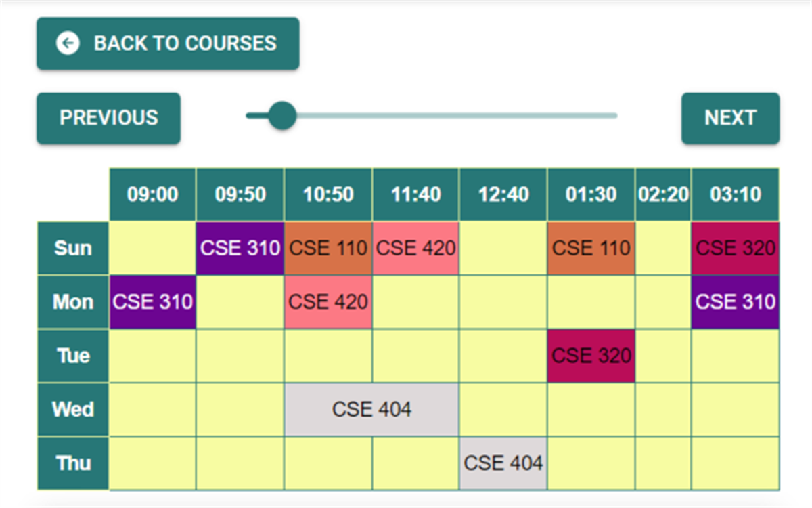This screenshot has height=508, width=812.
Task: Click the BACK TO COURSES button
Action: [168, 43]
